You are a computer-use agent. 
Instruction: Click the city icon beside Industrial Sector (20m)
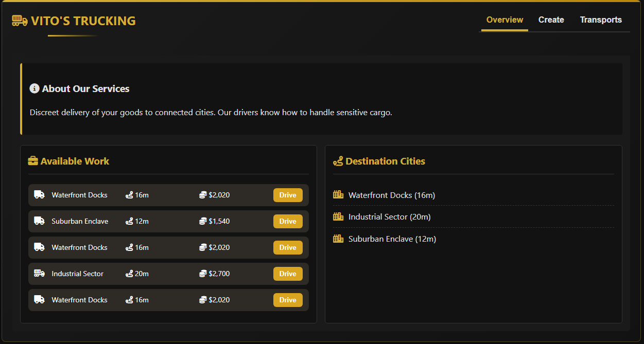338,216
